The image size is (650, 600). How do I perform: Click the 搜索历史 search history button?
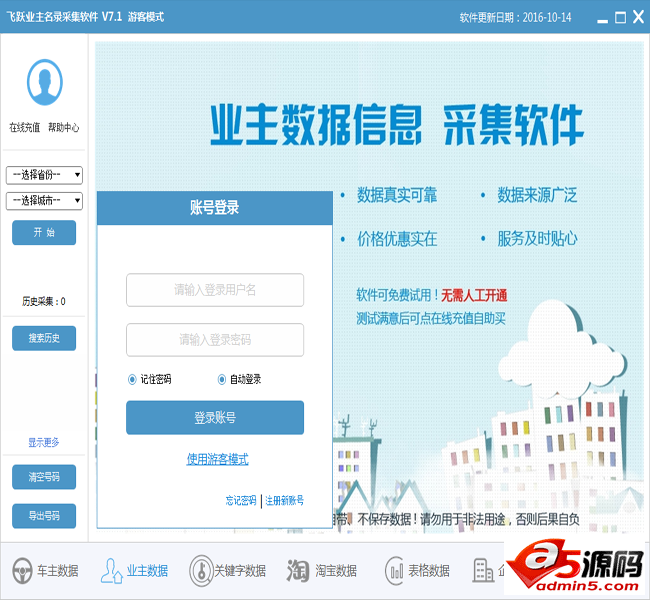pyautogui.click(x=44, y=338)
